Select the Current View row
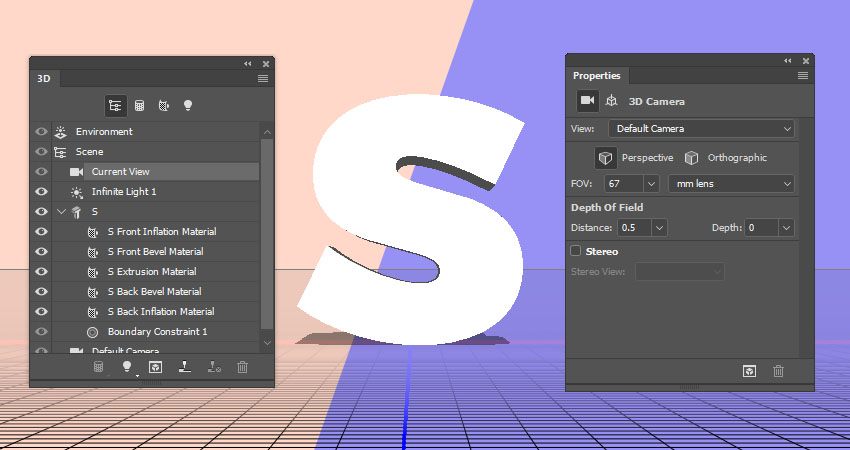 tap(156, 172)
